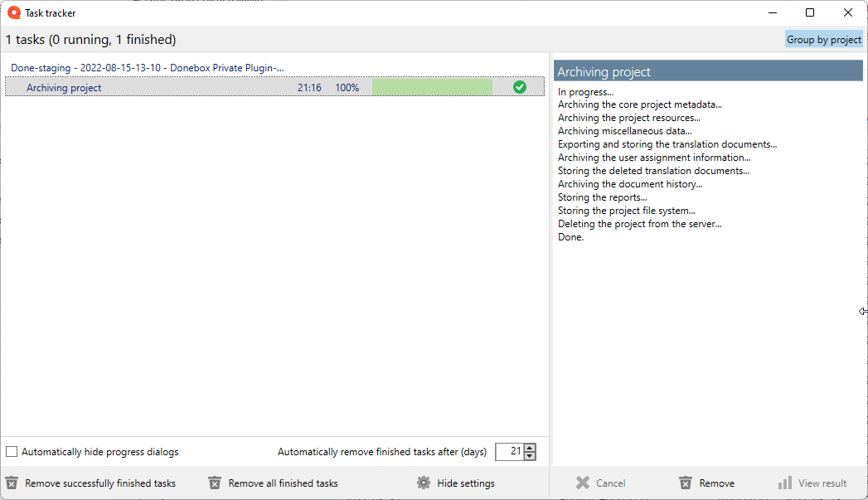Decrease days value with down arrow
868x500 pixels.
(x=531, y=456)
